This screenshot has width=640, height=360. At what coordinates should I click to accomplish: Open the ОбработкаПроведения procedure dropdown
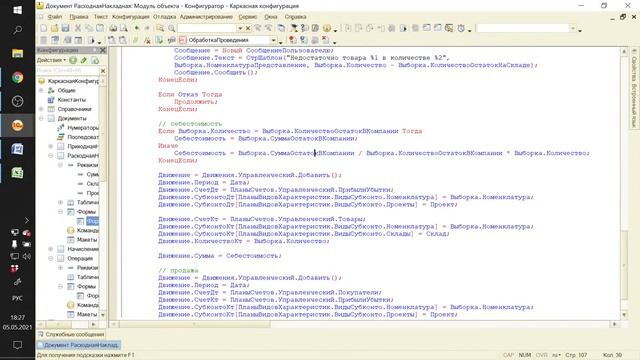point(273,40)
